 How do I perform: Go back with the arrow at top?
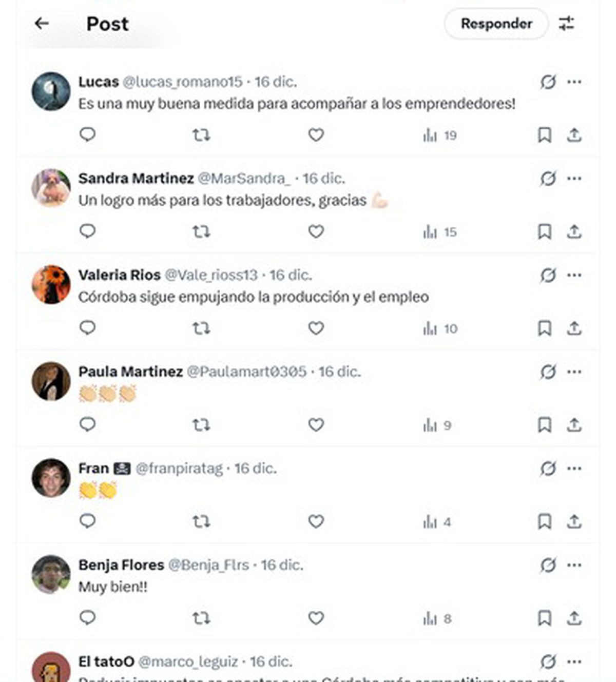pyautogui.click(x=43, y=23)
